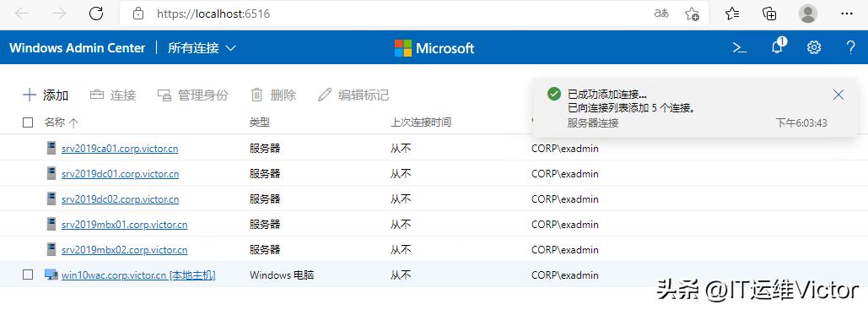Open the srv2019dc01.corp.victor.cn link
Viewport: 868px width, 310px height.
[120, 174]
